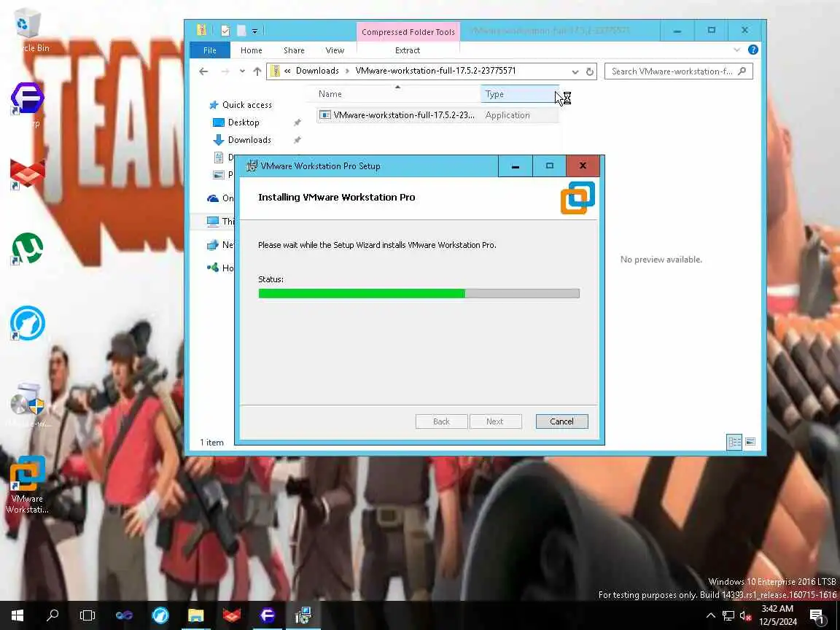Open the Windows Start menu

(x=17, y=615)
